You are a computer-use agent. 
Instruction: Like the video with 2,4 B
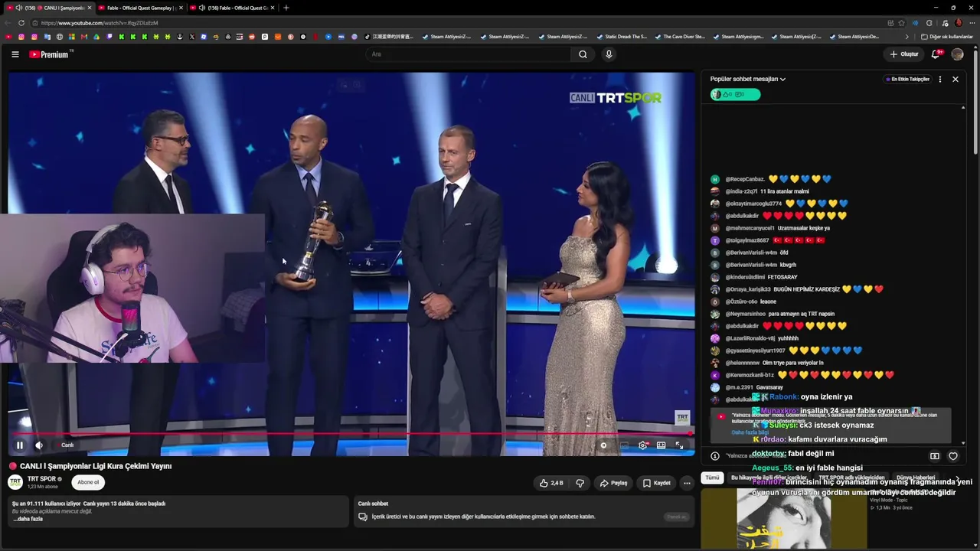[551, 483]
